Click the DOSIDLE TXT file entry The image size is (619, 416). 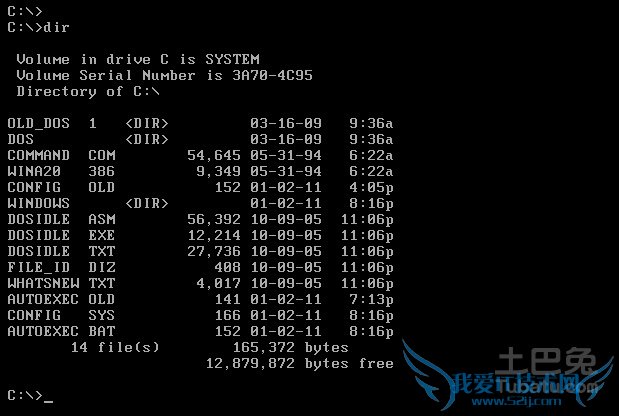click(200, 251)
